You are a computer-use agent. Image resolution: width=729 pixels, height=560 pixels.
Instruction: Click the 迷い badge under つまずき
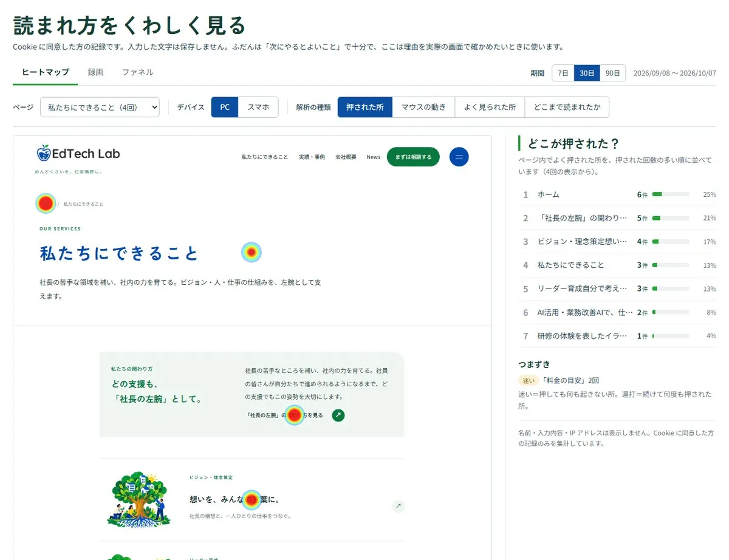pyautogui.click(x=528, y=380)
